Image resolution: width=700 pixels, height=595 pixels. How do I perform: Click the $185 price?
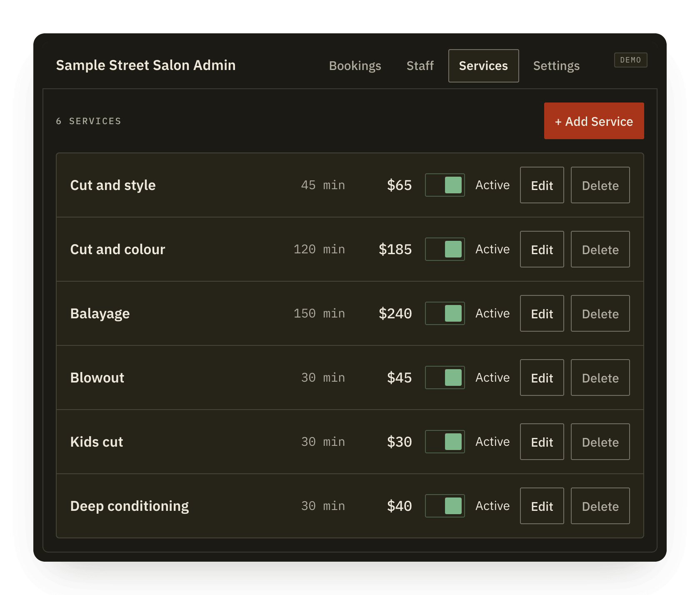point(395,249)
